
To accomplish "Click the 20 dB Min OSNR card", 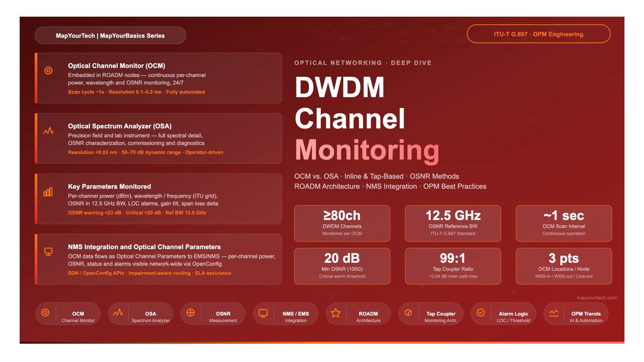I will [342, 266].
